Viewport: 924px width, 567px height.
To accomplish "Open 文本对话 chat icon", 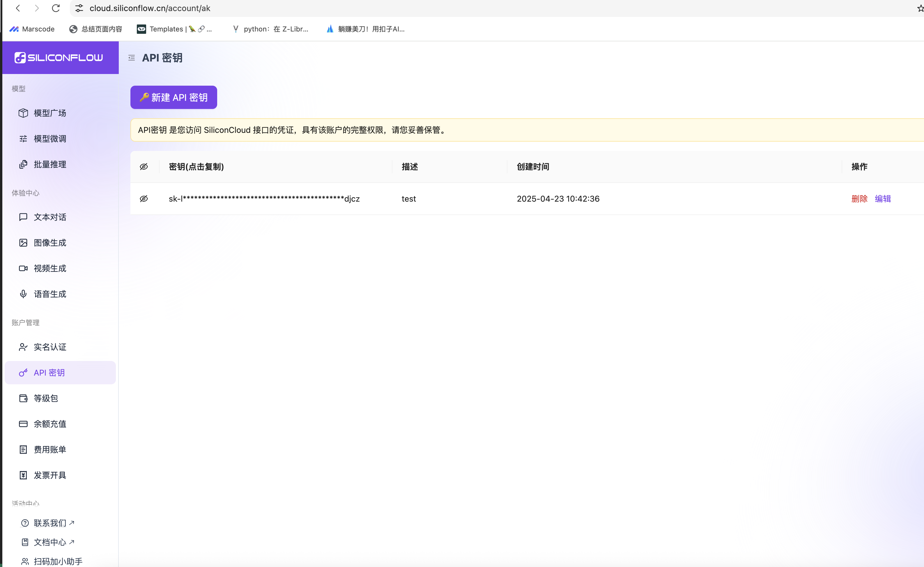I will point(23,217).
